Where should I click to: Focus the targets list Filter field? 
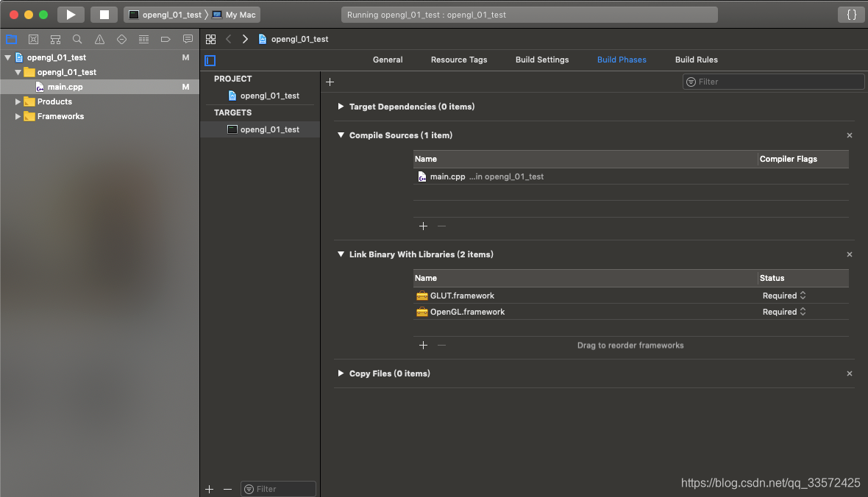tap(279, 489)
